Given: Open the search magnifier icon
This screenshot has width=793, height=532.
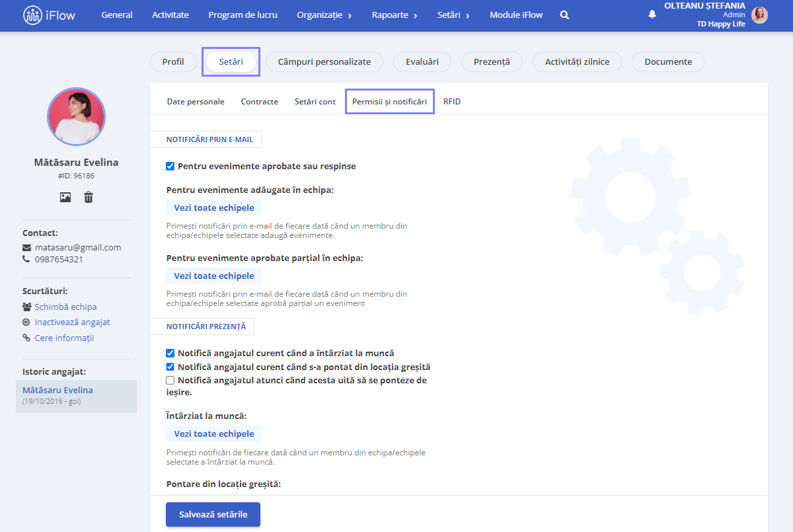Looking at the screenshot, I should click(564, 15).
